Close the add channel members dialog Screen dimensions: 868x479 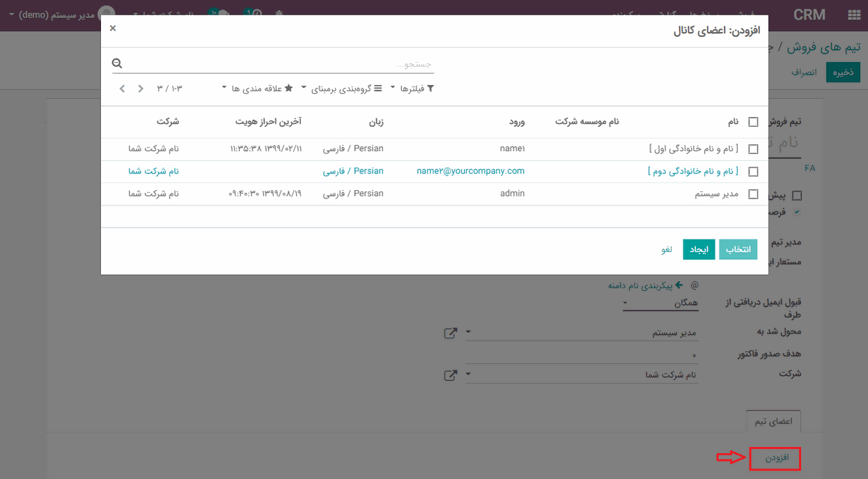point(113,29)
